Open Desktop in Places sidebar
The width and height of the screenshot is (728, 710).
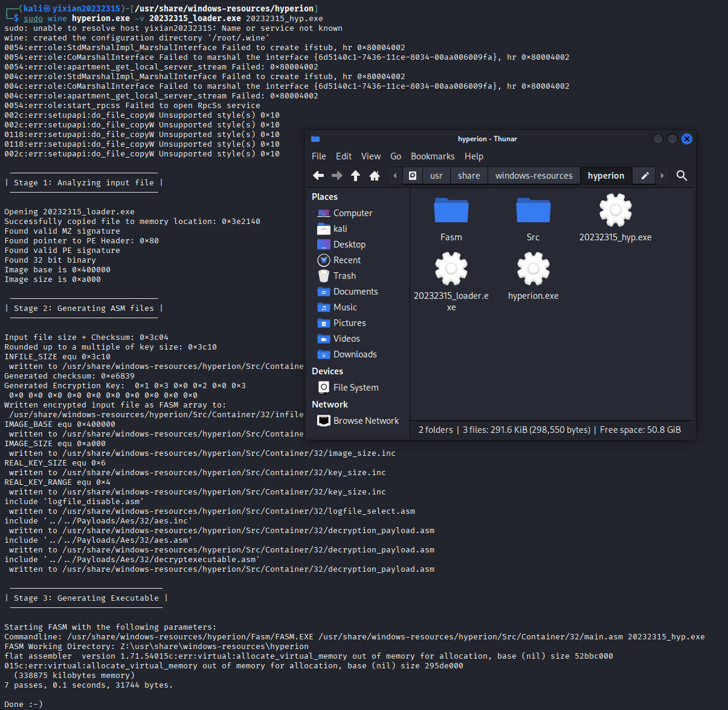click(349, 245)
